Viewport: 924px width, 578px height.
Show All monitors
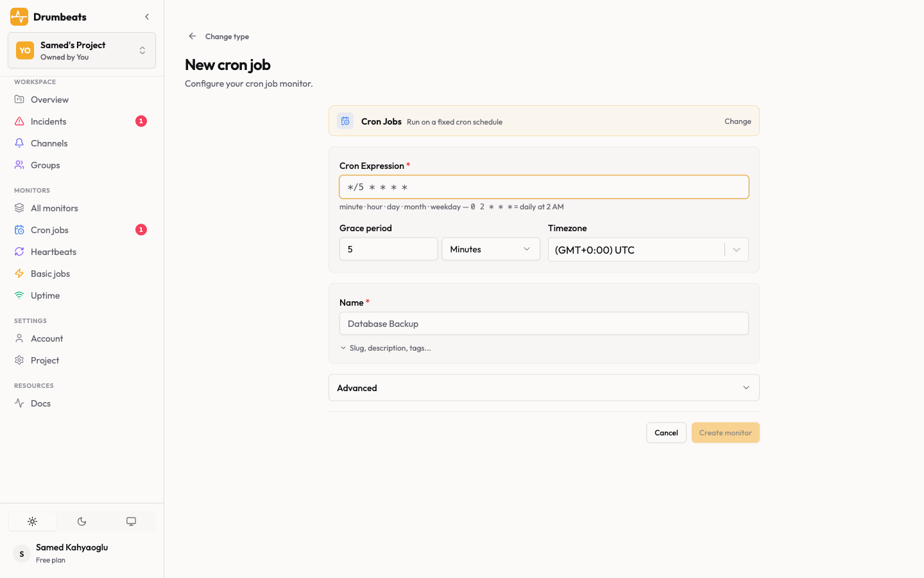pos(81,208)
